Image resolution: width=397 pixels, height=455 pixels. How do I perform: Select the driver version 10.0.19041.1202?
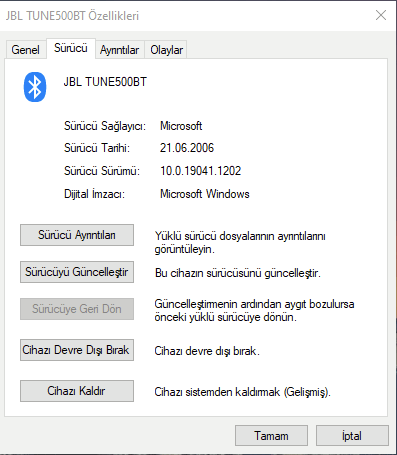click(201, 171)
